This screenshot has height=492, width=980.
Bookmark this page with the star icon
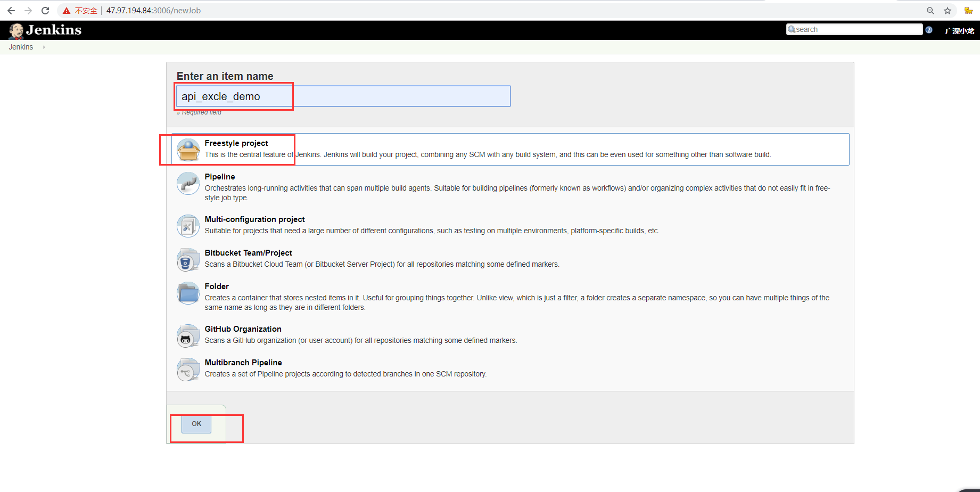948,11
